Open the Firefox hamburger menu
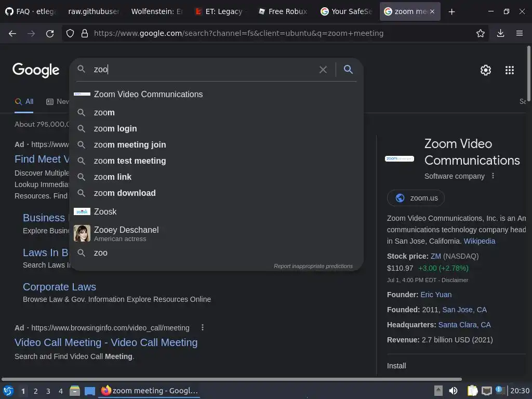Image resolution: width=532 pixels, height=399 pixels. click(520, 33)
